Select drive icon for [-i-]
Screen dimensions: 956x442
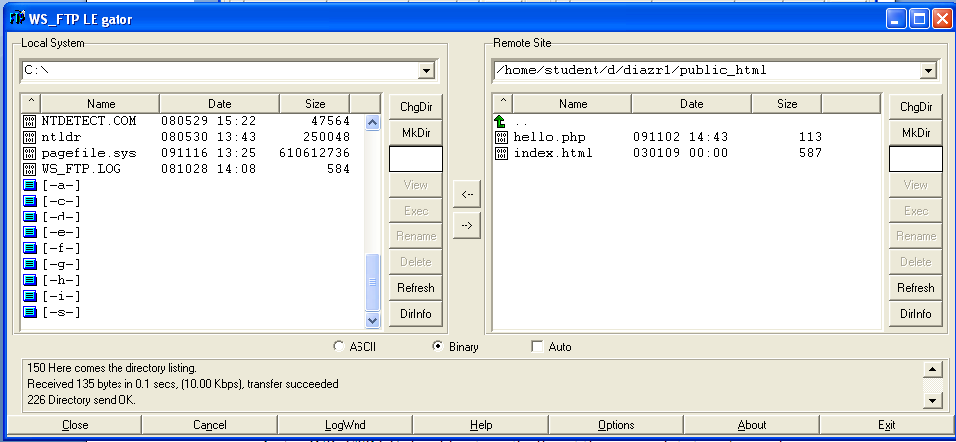click(30, 296)
